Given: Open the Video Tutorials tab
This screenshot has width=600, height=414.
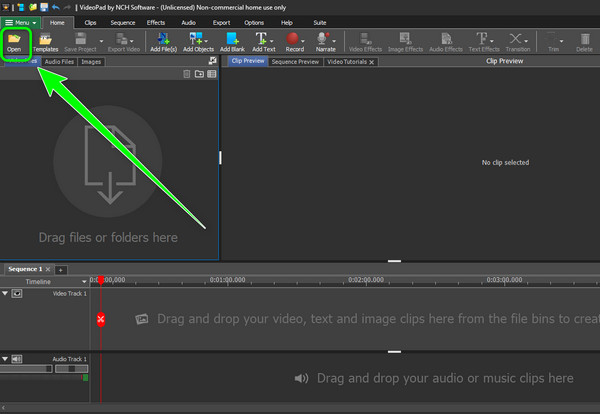Looking at the screenshot, I should pos(347,62).
